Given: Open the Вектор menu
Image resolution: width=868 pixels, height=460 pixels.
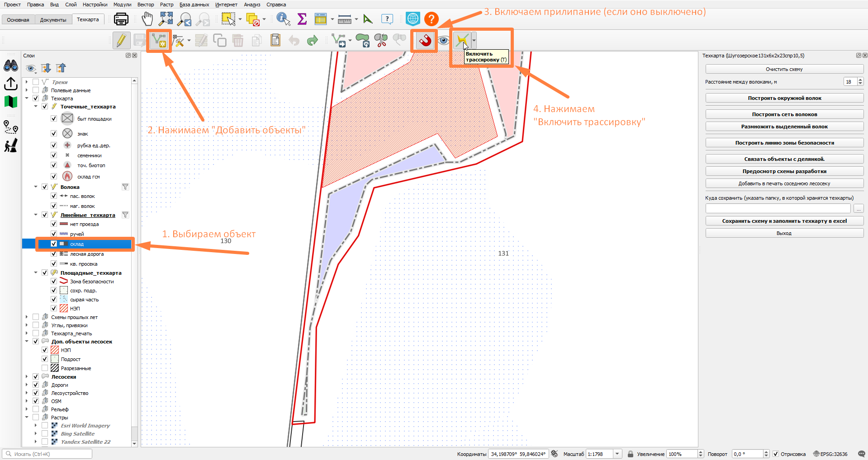Looking at the screenshot, I should 146,5.
